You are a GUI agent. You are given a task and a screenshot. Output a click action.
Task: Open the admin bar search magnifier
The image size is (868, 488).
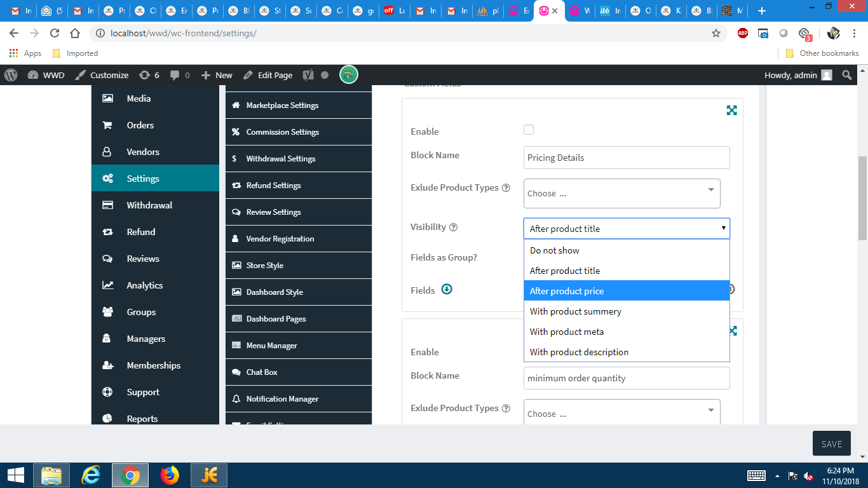pos(846,75)
